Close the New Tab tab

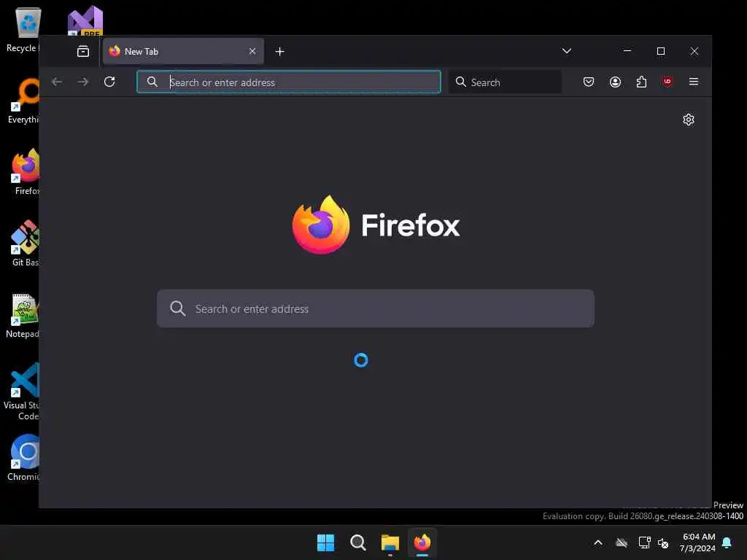(252, 52)
